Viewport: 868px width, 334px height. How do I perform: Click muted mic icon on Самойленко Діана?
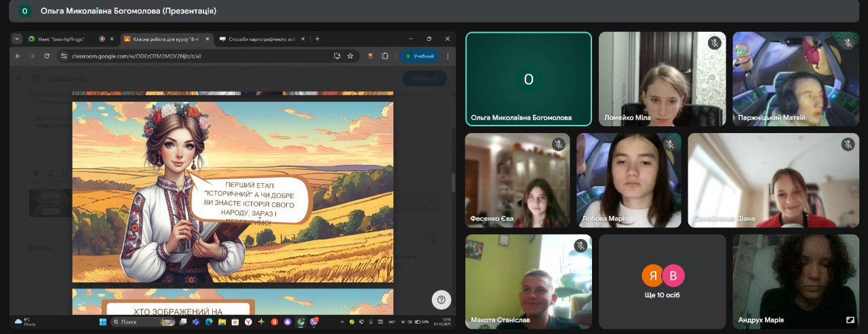coord(848,144)
